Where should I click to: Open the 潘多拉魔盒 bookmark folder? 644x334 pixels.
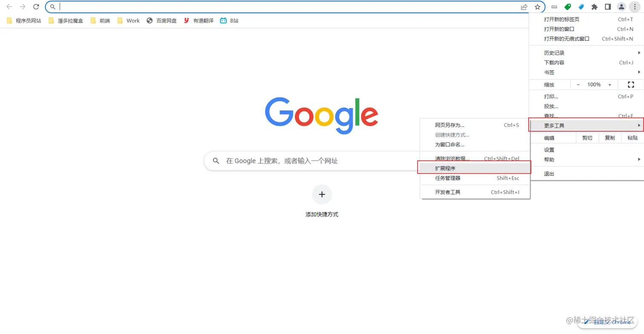[66, 20]
